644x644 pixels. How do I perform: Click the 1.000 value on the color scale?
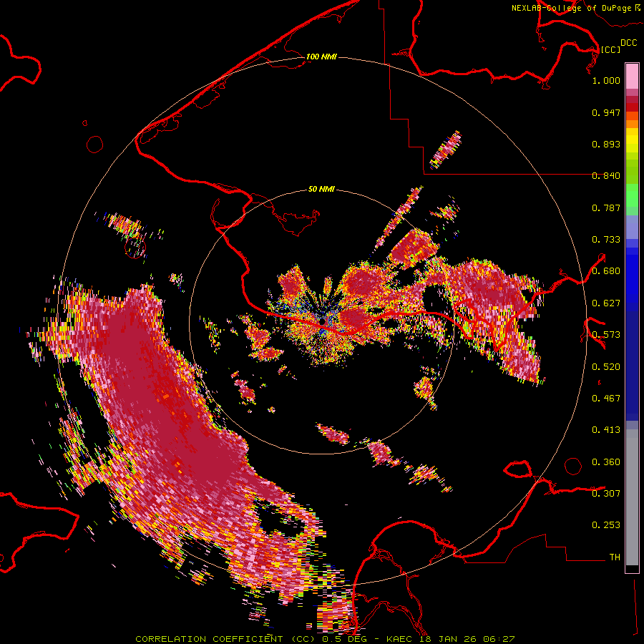(x=606, y=80)
